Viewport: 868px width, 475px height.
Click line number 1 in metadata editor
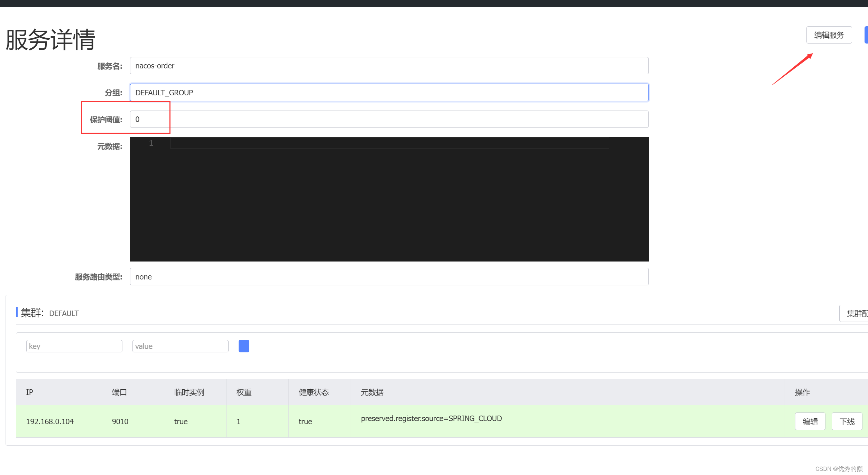[x=151, y=143]
